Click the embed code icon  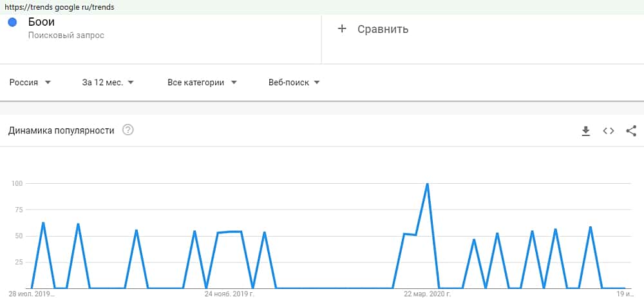(609, 131)
